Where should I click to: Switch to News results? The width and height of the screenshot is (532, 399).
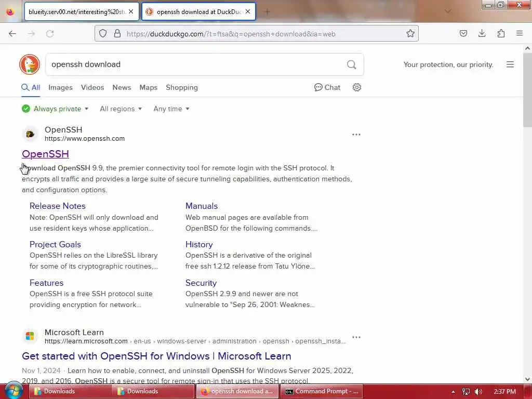(122, 87)
